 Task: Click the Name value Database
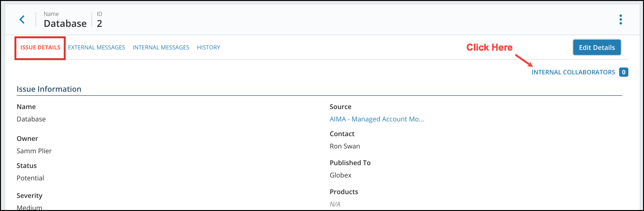point(31,119)
